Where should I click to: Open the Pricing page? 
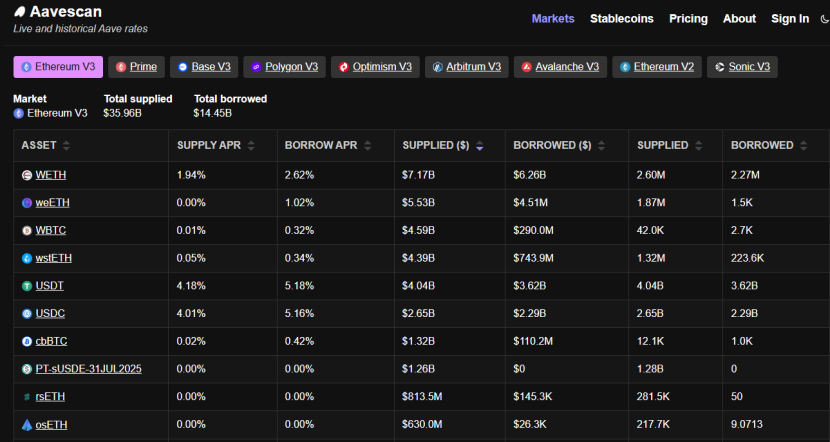688,19
